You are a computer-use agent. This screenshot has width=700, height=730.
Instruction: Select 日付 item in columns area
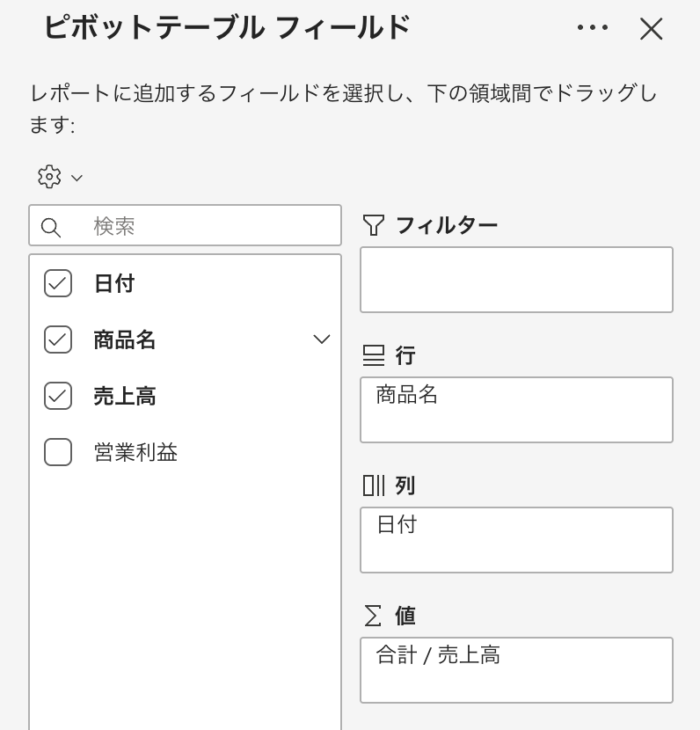click(397, 525)
